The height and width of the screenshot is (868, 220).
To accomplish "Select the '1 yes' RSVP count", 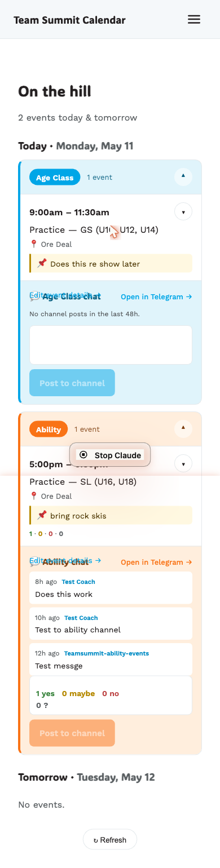I will click(45, 694).
